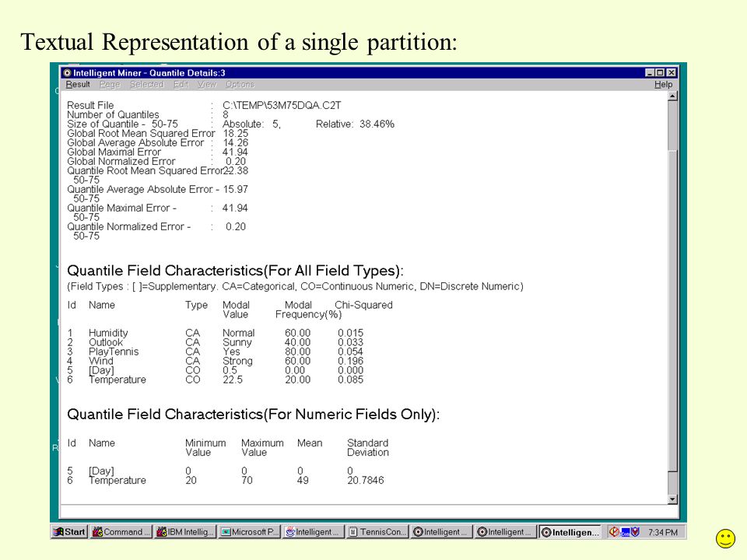
Task: Switch to the second-to-last Intelligent taskbar button
Action: 506,532
